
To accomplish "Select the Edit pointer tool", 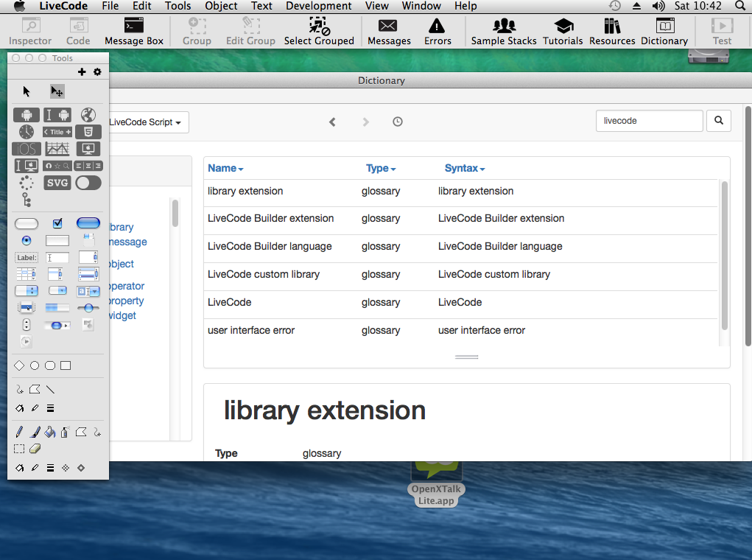I will pos(57,91).
